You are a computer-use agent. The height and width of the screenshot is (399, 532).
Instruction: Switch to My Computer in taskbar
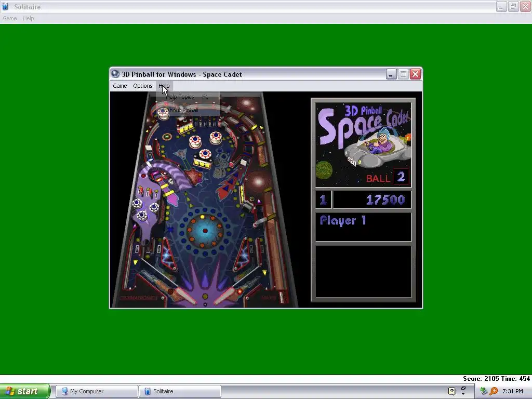96,391
